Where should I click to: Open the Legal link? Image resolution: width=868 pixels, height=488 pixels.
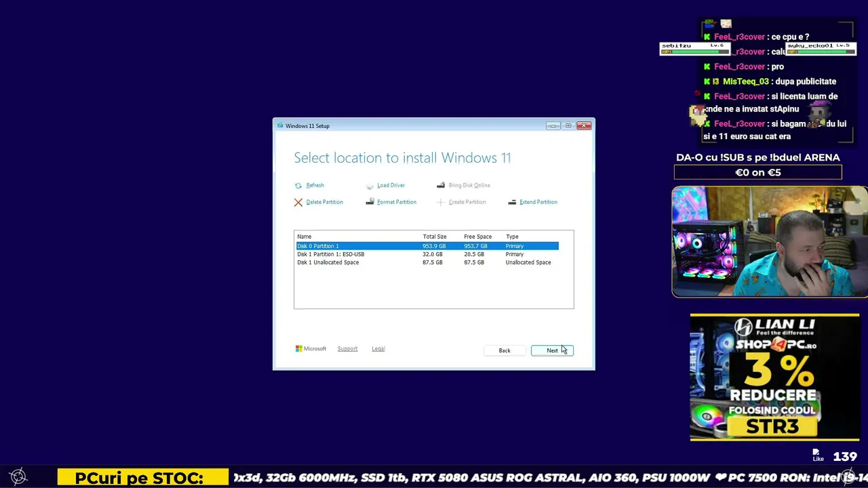[x=378, y=349]
